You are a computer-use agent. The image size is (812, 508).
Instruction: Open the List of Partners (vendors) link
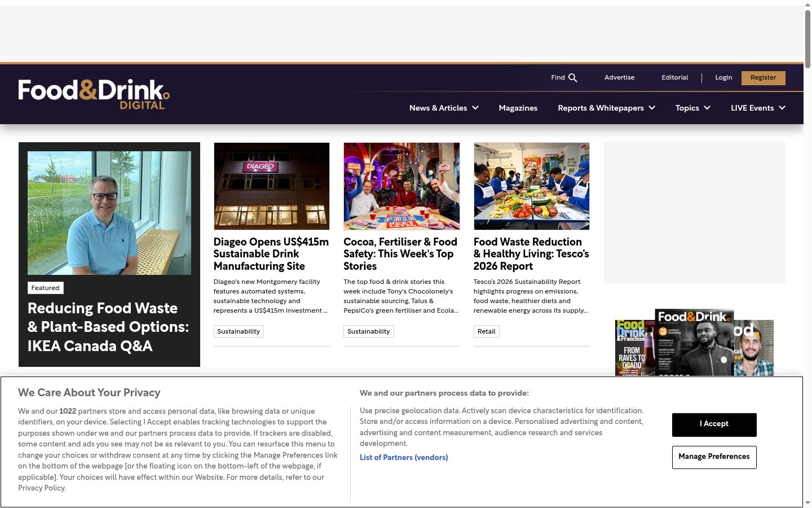click(x=404, y=458)
